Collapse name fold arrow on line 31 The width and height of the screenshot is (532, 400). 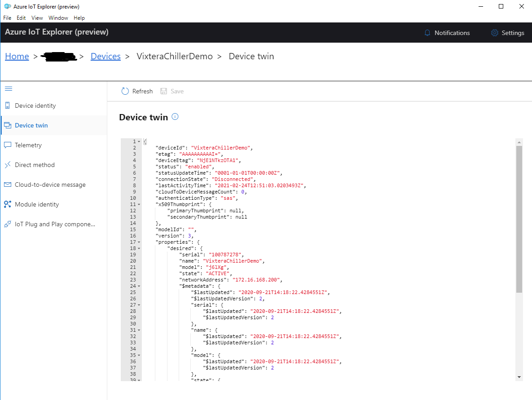click(x=139, y=330)
